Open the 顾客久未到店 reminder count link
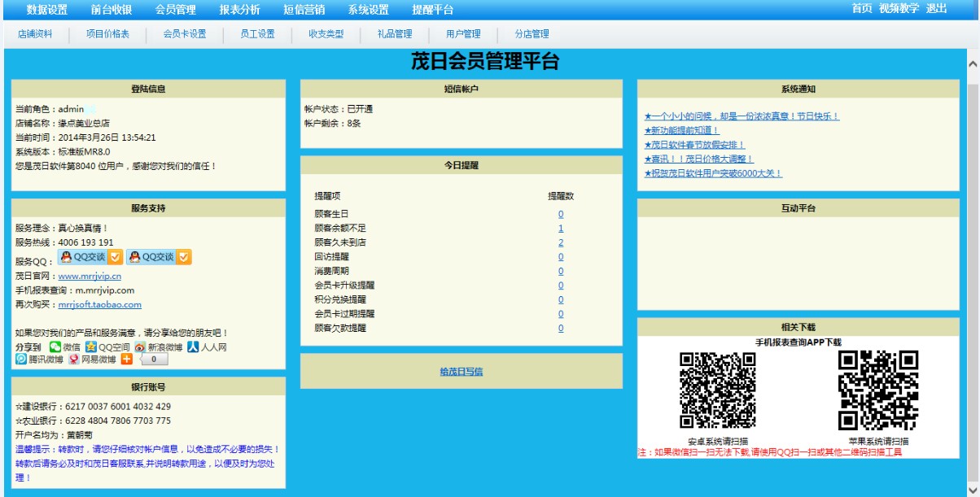This screenshot has height=497, width=980. 561,240
